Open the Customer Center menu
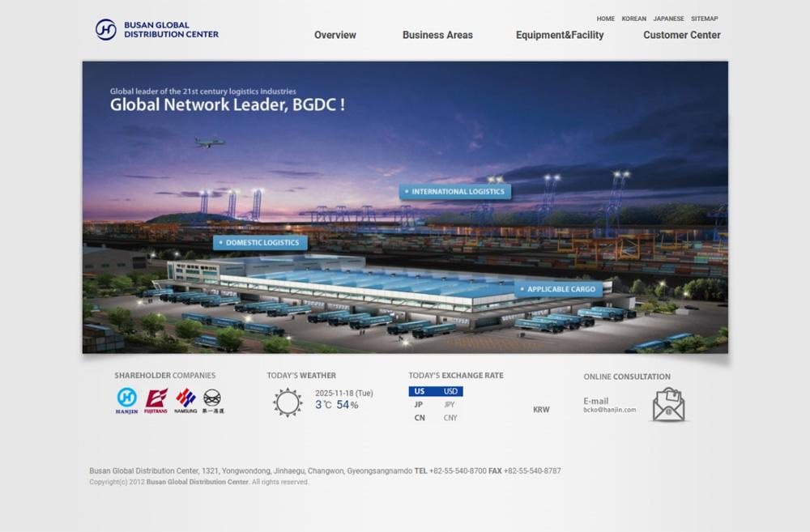This screenshot has width=810, height=532. 682,35
